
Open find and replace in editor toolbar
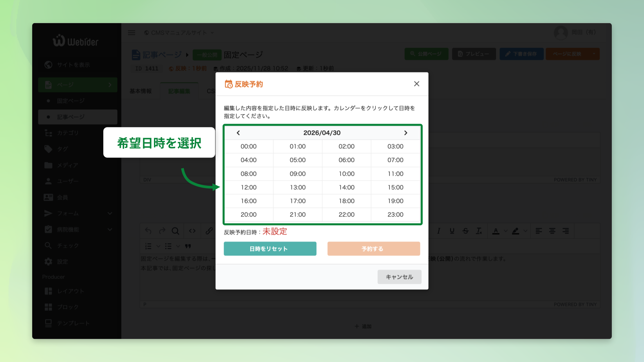[175, 231]
